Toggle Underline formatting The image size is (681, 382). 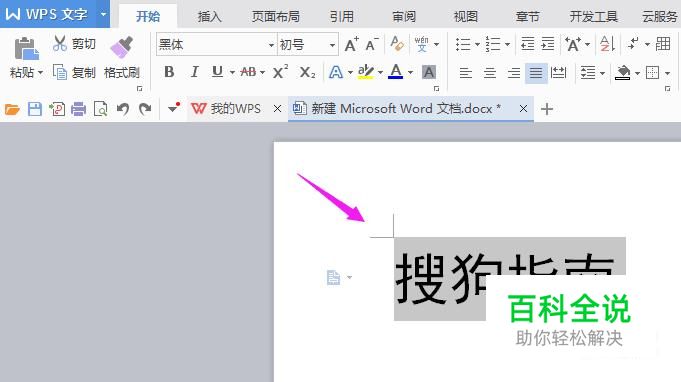(217, 72)
